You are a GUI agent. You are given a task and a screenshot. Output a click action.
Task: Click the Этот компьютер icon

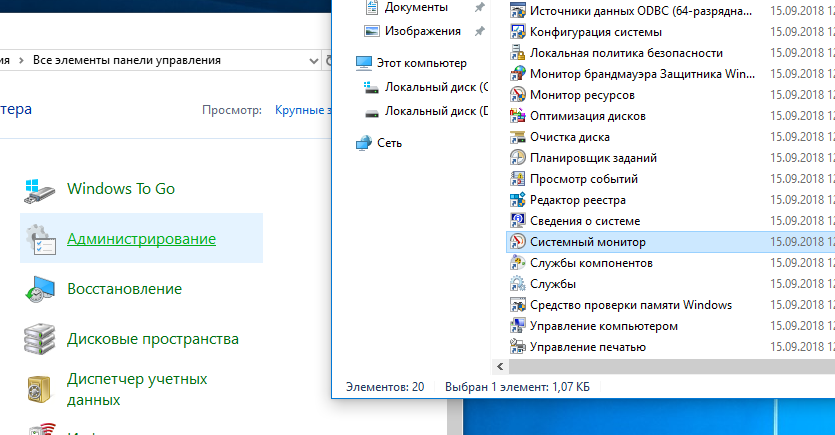pyautogui.click(x=364, y=63)
